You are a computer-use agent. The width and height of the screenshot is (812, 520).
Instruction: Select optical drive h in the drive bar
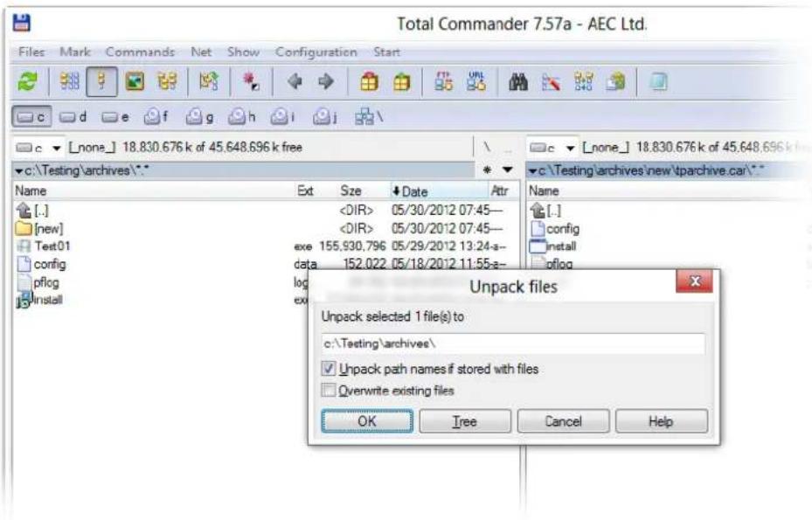(242, 118)
